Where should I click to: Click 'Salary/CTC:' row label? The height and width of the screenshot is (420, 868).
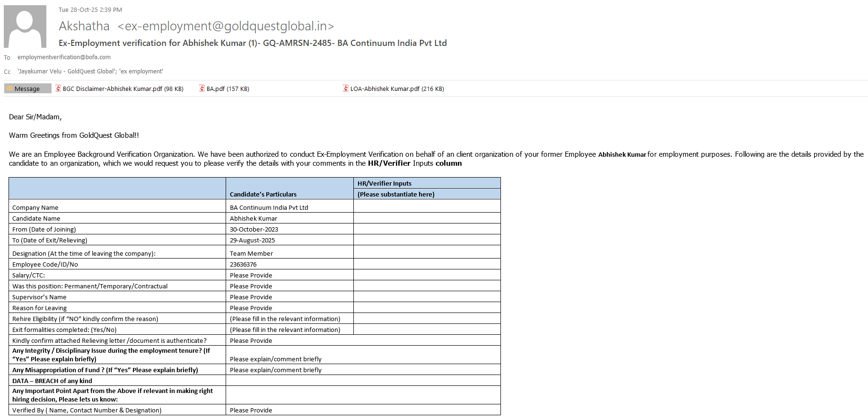point(28,275)
